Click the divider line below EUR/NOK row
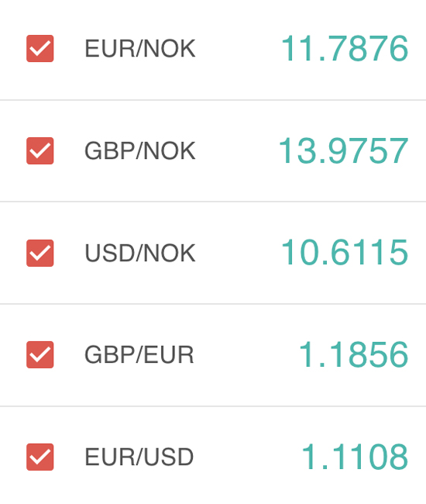This screenshot has height=504, width=426. (x=213, y=100)
